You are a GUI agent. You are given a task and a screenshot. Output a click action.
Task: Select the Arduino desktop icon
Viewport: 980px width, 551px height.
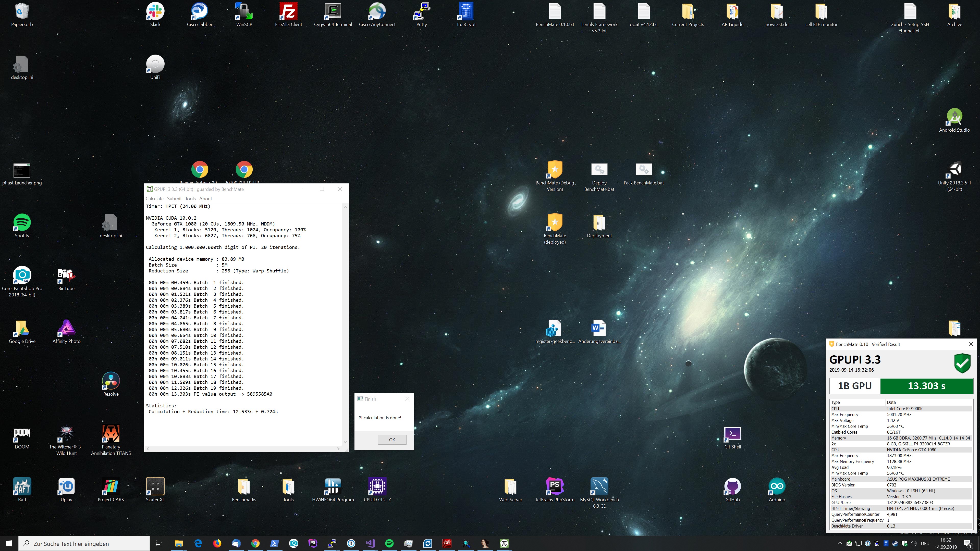[x=776, y=490]
